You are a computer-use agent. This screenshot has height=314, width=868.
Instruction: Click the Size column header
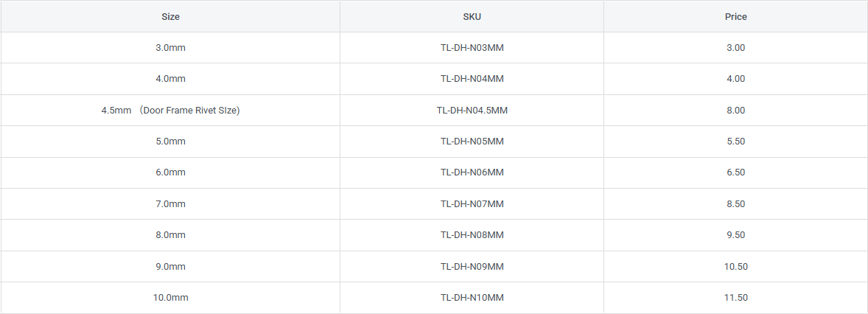point(170,16)
